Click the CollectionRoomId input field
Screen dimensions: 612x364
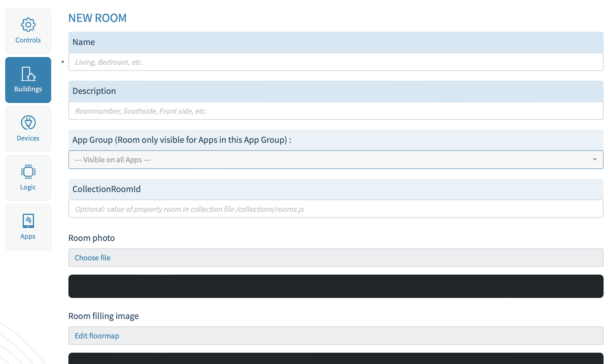coord(335,209)
